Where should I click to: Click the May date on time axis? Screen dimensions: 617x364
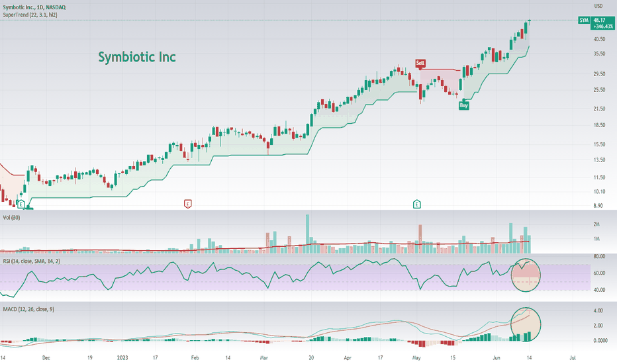tap(416, 357)
